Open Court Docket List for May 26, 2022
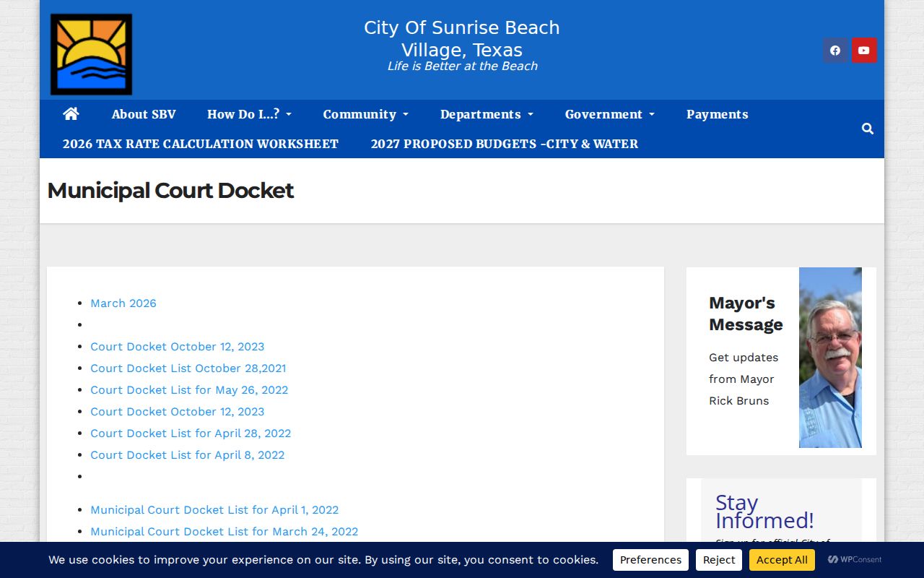Image resolution: width=924 pixels, height=578 pixels. 189,390
